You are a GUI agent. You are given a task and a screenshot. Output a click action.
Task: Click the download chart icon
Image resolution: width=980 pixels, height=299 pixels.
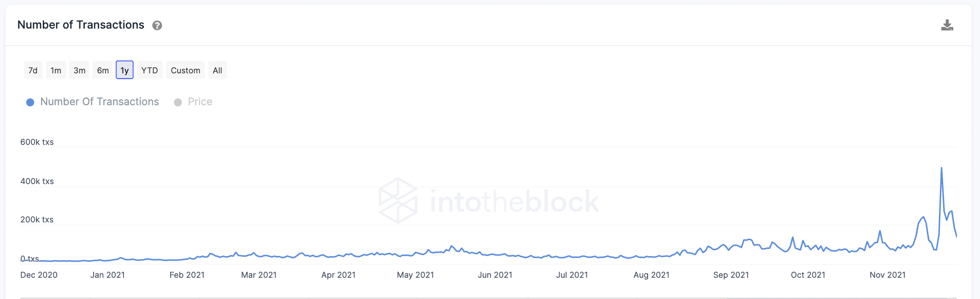coord(947,25)
